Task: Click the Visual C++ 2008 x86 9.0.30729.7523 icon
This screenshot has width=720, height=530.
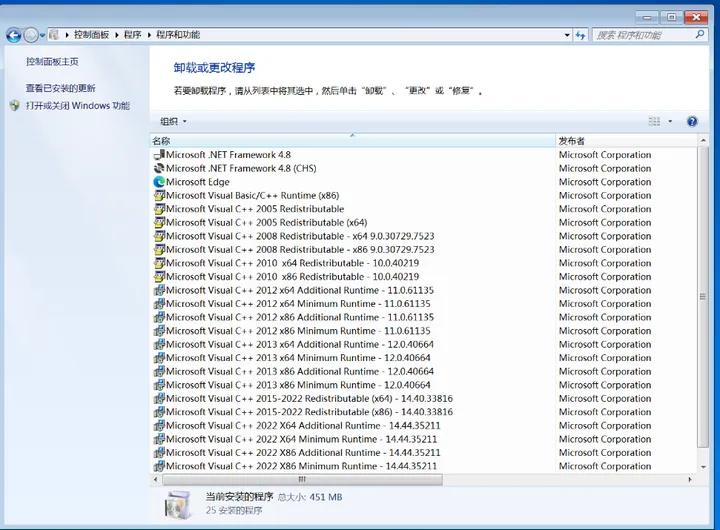Action: click(159, 249)
